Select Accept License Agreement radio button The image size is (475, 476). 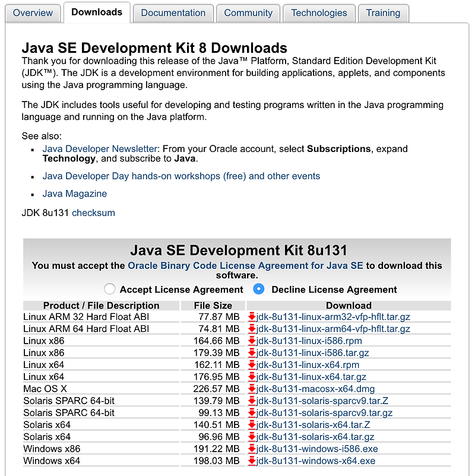pyautogui.click(x=110, y=289)
